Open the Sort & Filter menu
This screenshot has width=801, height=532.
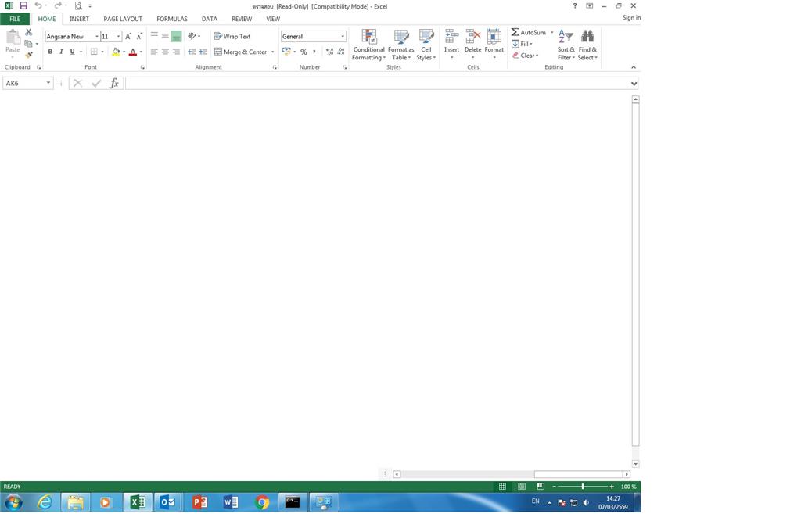tap(566, 45)
